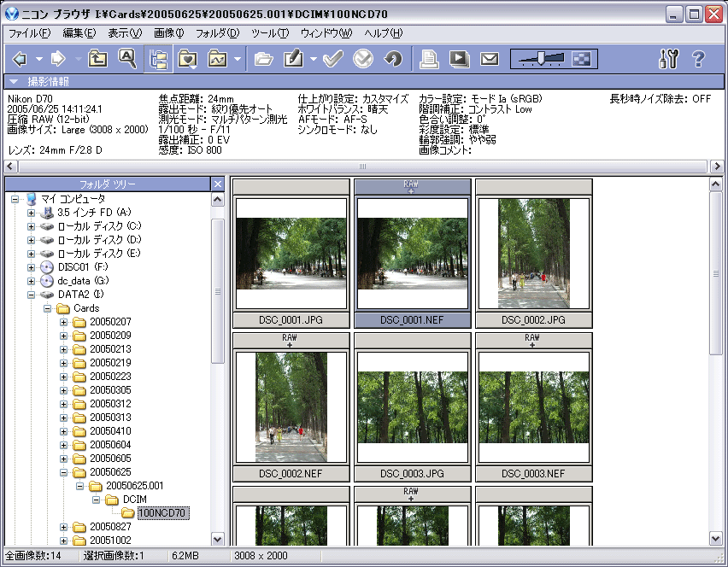The image size is (728, 567).
Task: Open the 画像(I) menu
Action: [169, 33]
